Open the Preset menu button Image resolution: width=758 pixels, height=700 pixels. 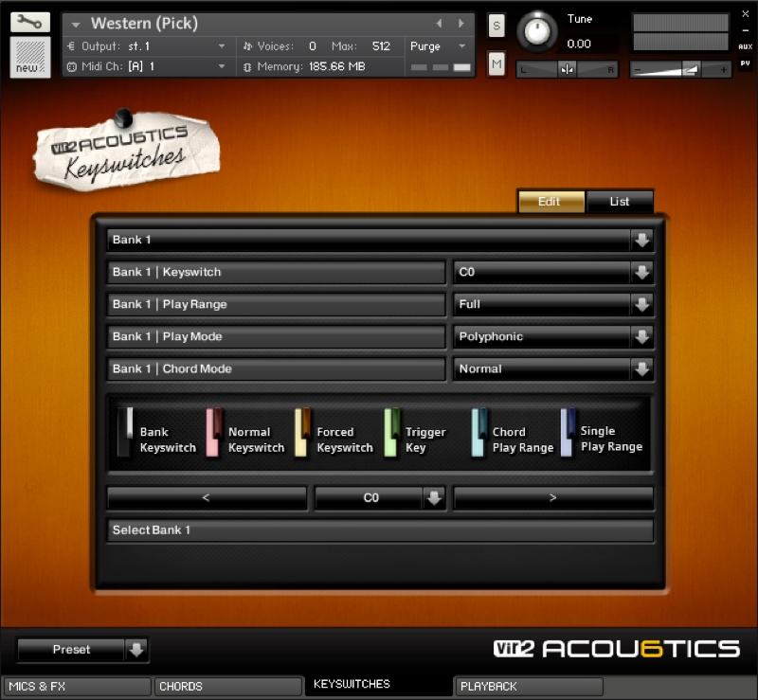[82, 649]
